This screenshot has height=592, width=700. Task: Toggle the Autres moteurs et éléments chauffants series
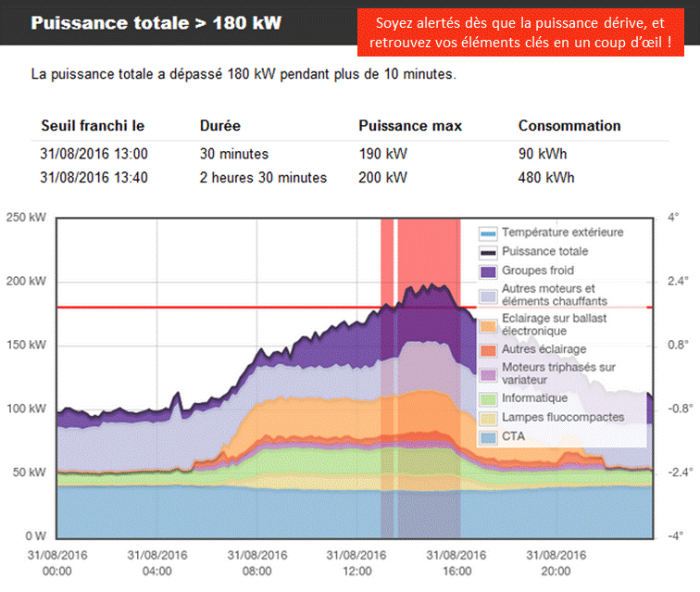point(554,295)
